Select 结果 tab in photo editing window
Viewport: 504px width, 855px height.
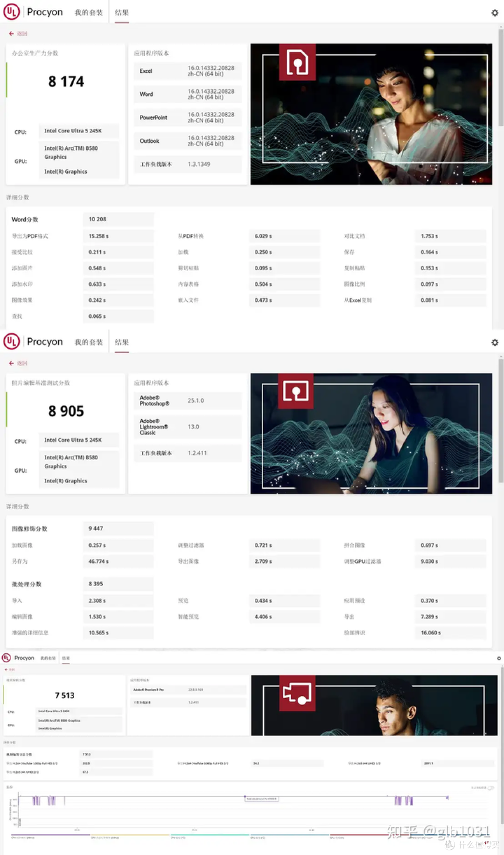tap(122, 343)
